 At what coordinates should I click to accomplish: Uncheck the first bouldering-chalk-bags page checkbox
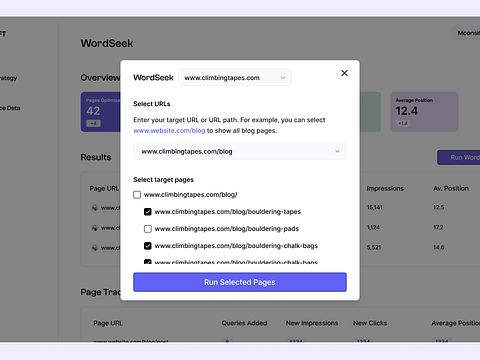(148, 246)
